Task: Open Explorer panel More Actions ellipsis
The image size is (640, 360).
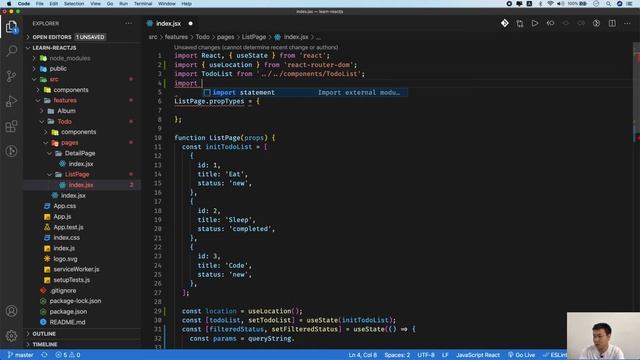Action: click(x=129, y=24)
